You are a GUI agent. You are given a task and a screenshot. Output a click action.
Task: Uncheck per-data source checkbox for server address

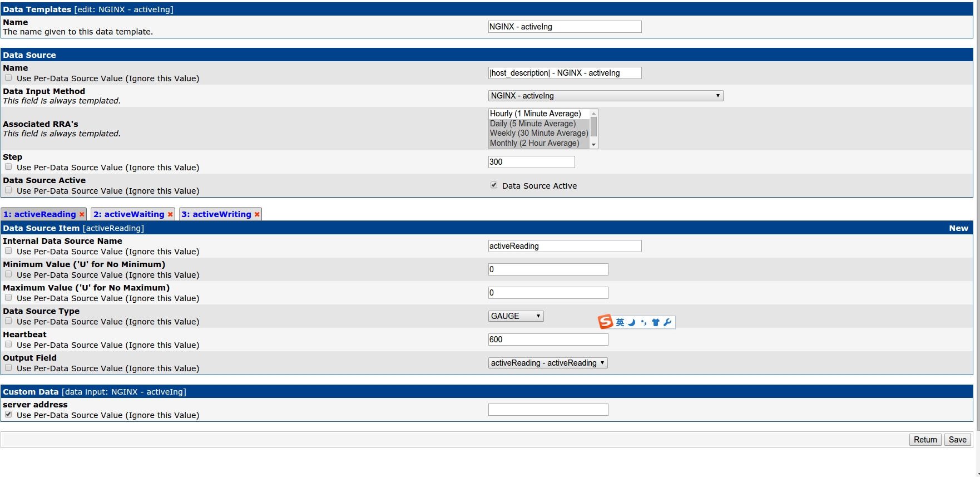tap(8, 415)
